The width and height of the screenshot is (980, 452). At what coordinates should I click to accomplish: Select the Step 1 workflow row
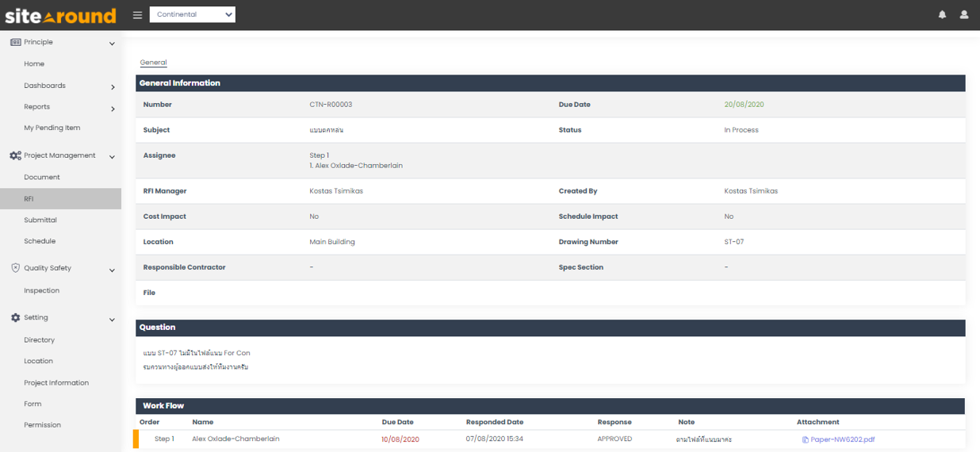tap(164, 439)
